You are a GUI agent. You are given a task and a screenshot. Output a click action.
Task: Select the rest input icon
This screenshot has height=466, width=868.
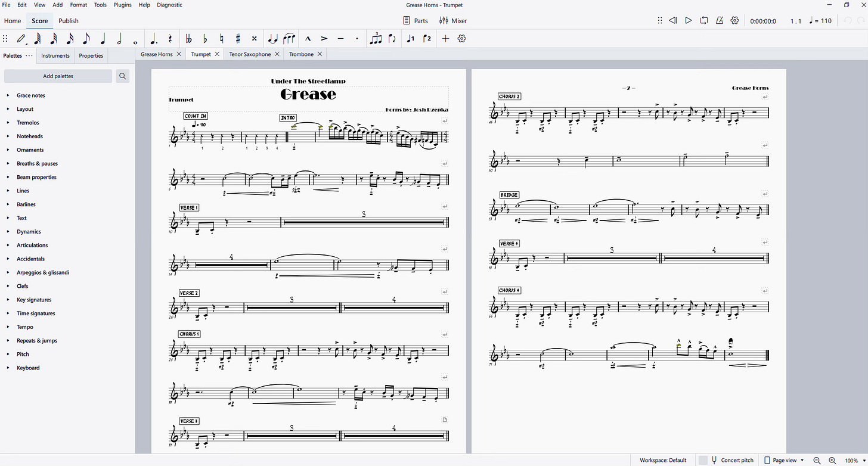170,39
